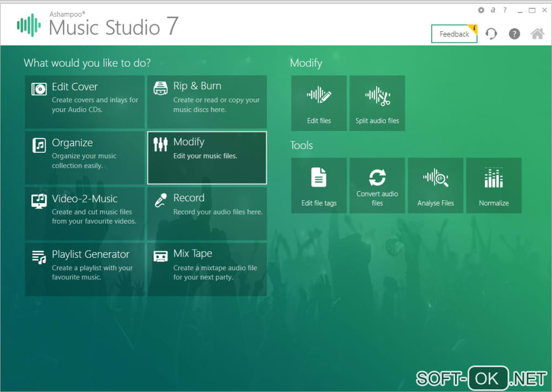Click the 'Edit file tags' label

pyautogui.click(x=319, y=203)
